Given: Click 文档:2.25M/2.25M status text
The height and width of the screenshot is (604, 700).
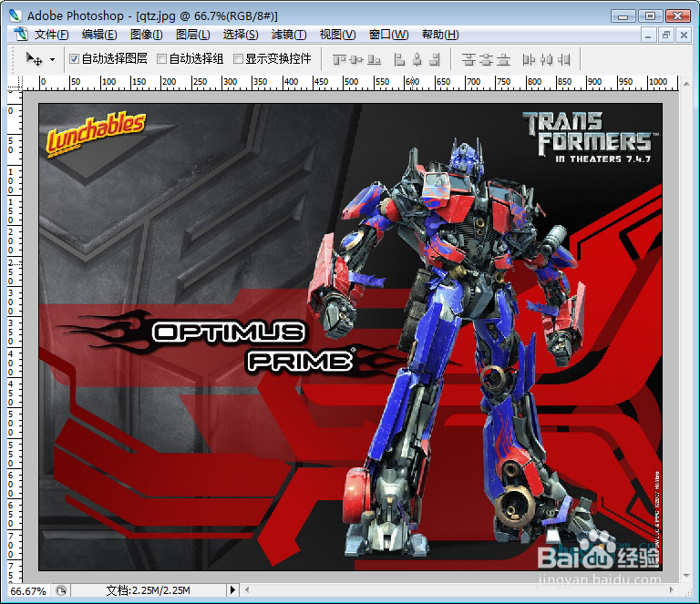Looking at the screenshot, I should pos(149,590).
